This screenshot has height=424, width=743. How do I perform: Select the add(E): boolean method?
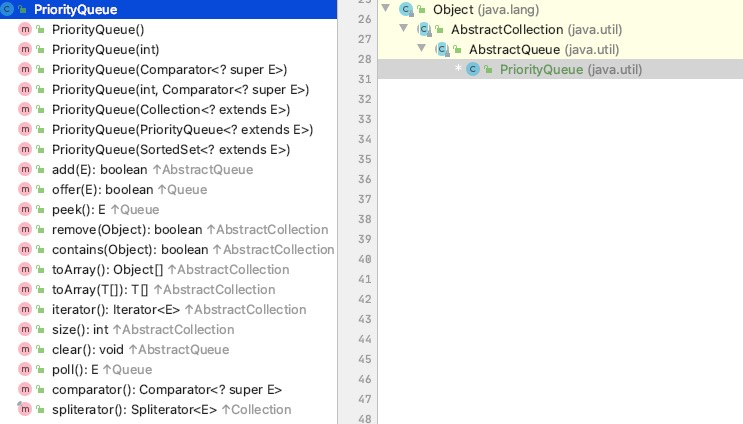(x=100, y=170)
